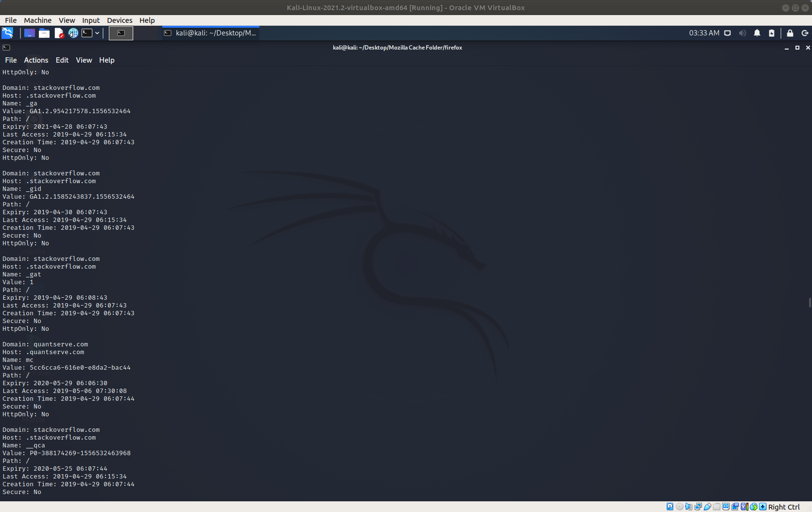Open the terminal Actions menu
The width and height of the screenshot is (812, 512).
(36, 60)
